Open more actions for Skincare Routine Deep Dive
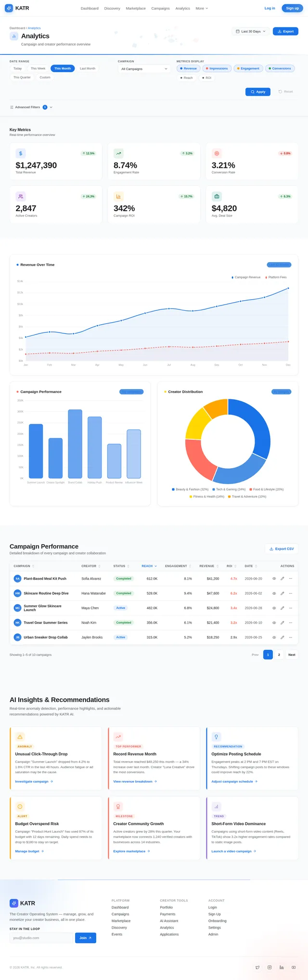This screenshot has height=980, width=308. [x=291, y=593]
